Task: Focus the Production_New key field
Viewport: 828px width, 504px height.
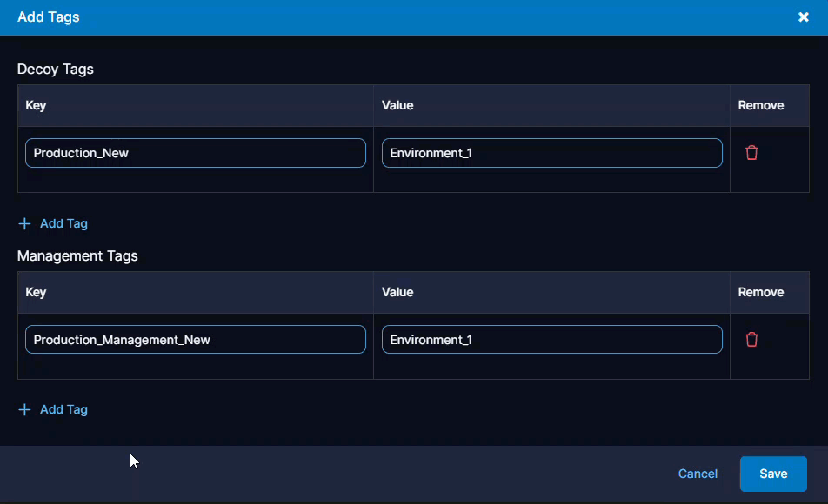Action: [196, 153]
